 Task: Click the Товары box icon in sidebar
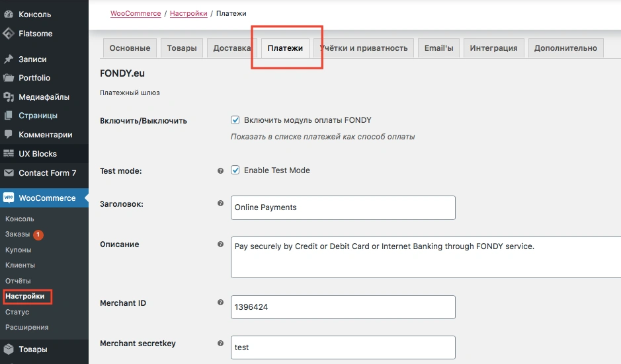tap(9, 349)
